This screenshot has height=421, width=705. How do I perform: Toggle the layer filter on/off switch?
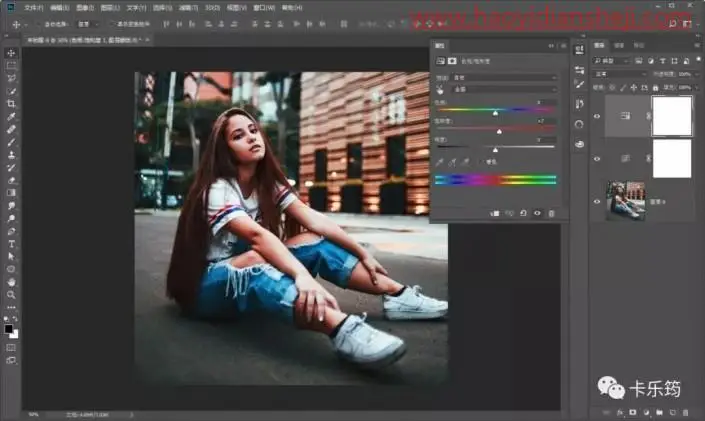(x=698, y=59)
